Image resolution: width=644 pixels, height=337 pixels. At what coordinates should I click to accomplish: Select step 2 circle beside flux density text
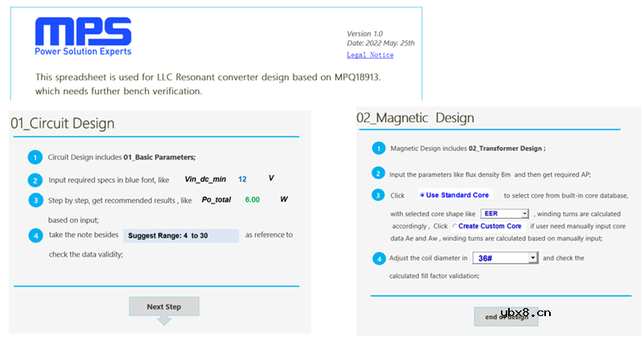378,173
